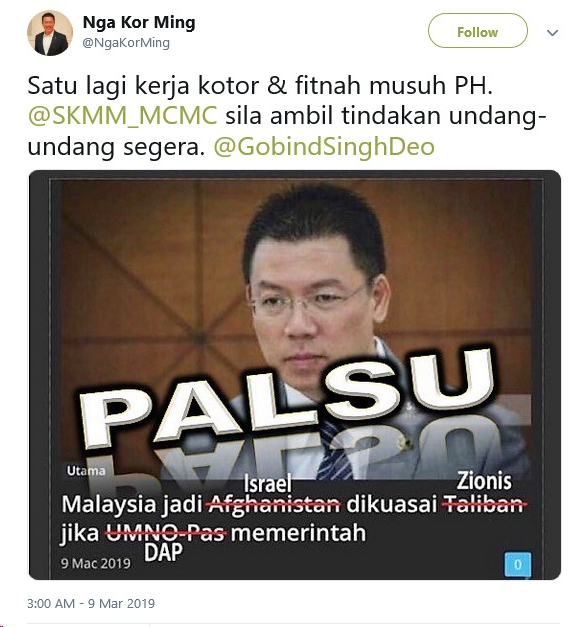This screenshot has height=627, width=587.
Task: Click the blue comment count badge
Action: 518,564
